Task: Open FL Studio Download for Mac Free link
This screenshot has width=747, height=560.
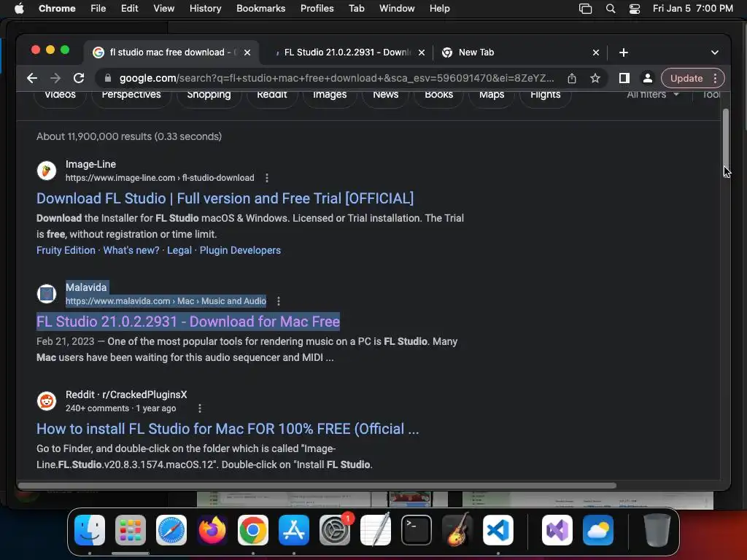Action: [188, 322]
